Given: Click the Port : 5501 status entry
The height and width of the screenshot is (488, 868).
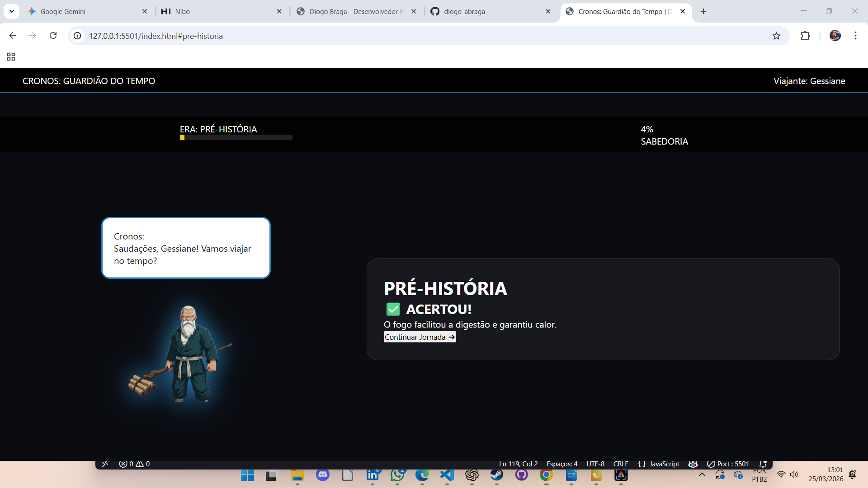Looking at the screenshot, I should (728, 464).
